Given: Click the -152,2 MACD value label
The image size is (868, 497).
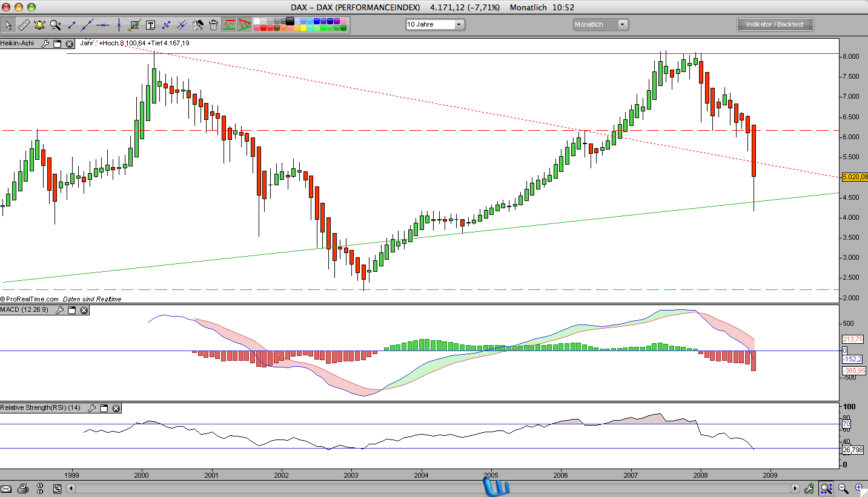Looking at the screenshot, I should (x=853, y=359).
